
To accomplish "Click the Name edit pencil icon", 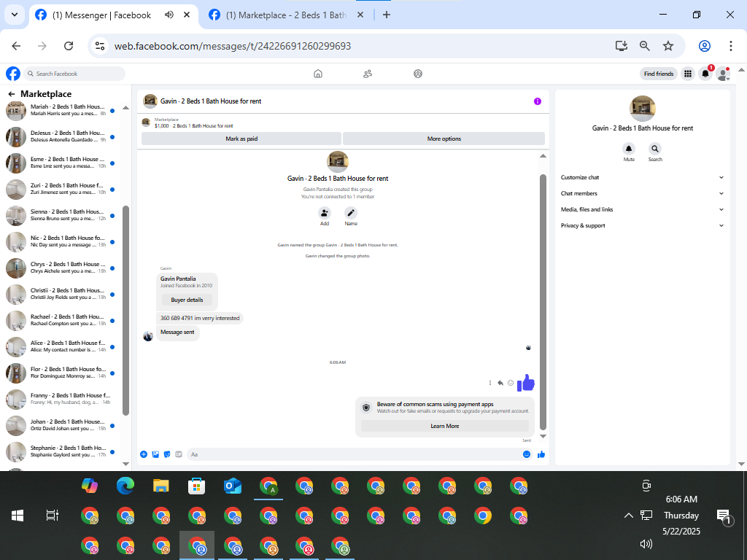I will [351, 213].
